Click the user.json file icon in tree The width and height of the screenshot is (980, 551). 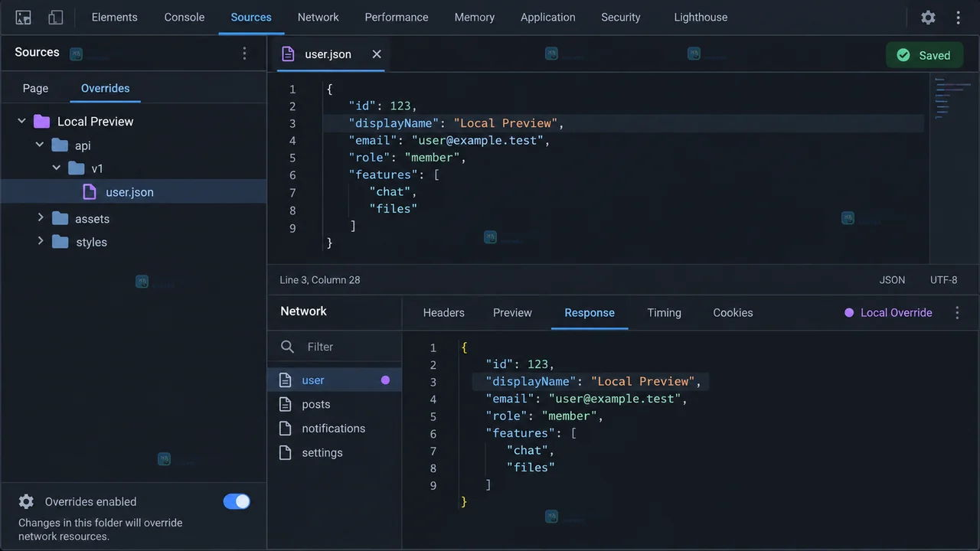[x=90, y=191]
